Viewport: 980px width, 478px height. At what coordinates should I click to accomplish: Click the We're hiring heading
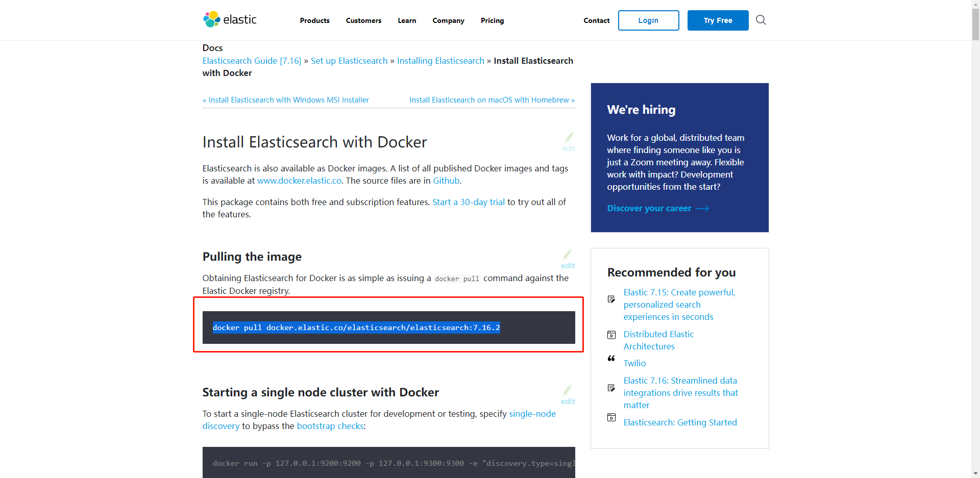click(641, 110)
